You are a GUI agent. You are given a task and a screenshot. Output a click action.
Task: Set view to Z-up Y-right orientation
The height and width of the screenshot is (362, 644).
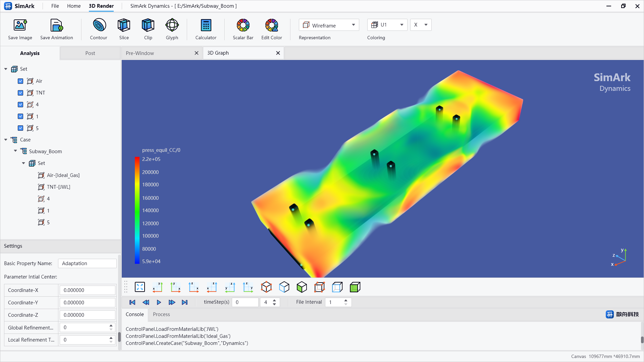click(248, 287)
